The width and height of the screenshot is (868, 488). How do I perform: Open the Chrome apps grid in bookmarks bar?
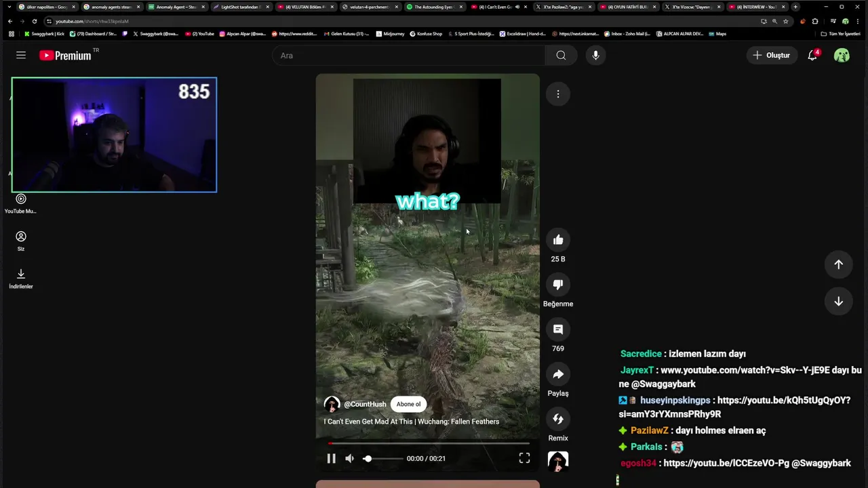(x=11, y=33)
